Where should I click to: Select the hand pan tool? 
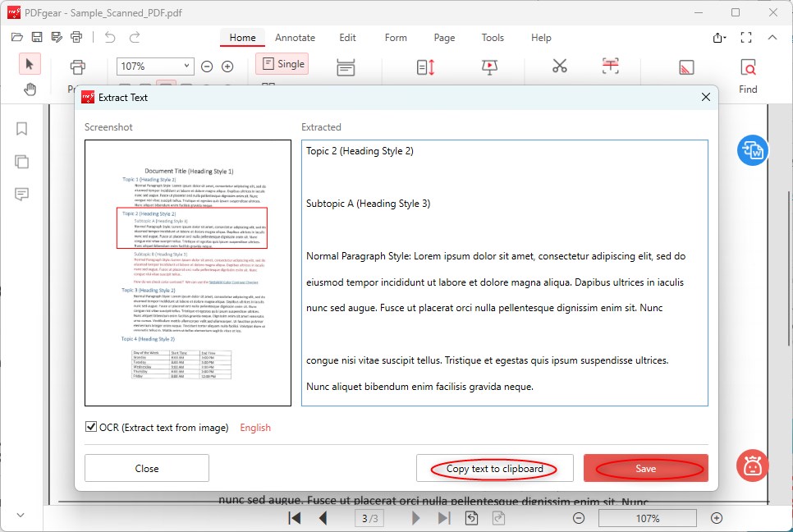point(30,89)
